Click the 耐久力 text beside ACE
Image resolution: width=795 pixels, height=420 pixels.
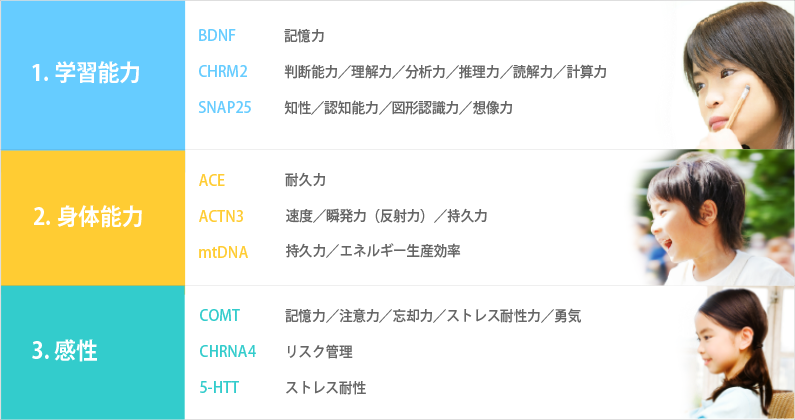(305, 180)
